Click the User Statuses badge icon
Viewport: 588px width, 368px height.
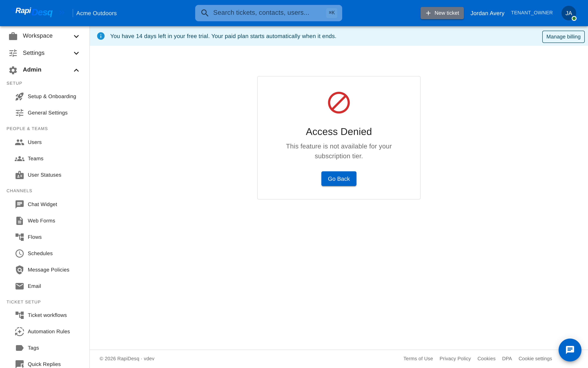[19, 175]
